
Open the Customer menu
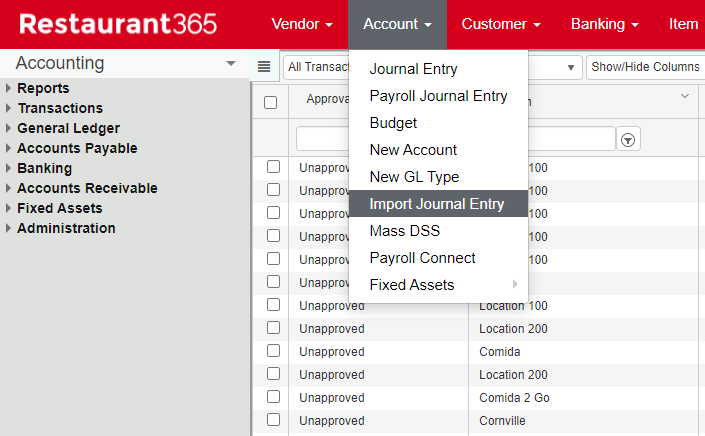500,24
